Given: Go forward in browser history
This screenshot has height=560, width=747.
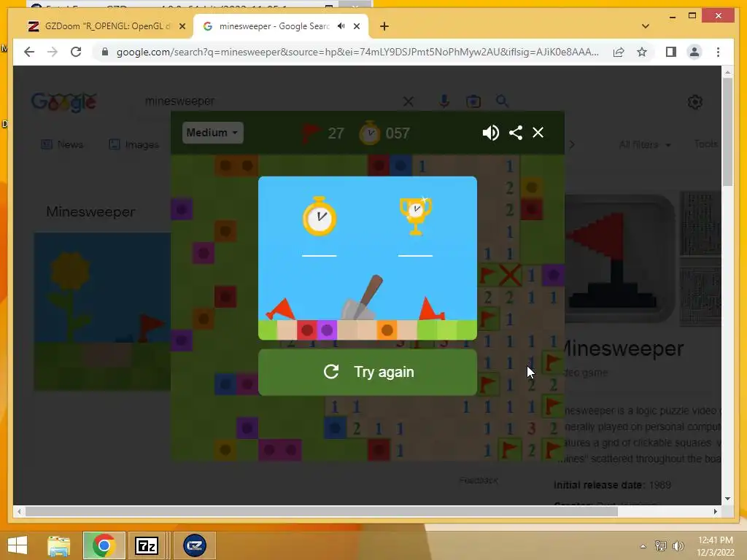Looking at the screenshot, I should (53, 52).
